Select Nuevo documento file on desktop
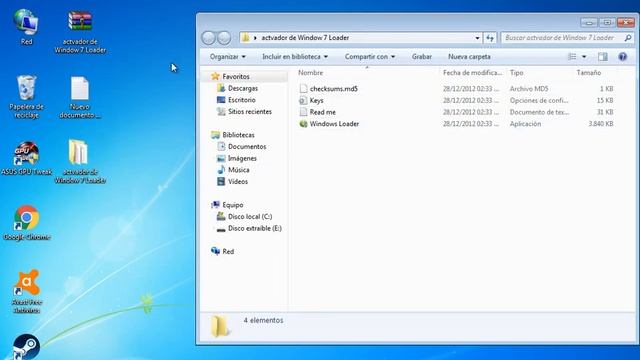This screenshot has height=360, width=640. (80, 97)
